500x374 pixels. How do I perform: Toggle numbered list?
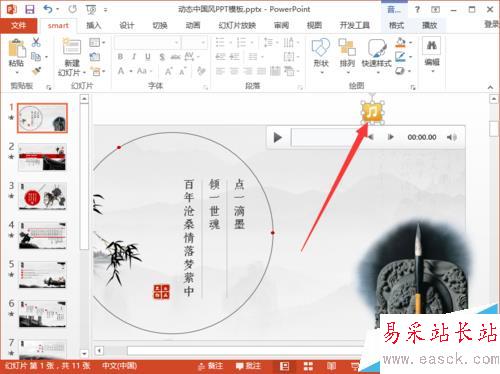click(241, 42)
